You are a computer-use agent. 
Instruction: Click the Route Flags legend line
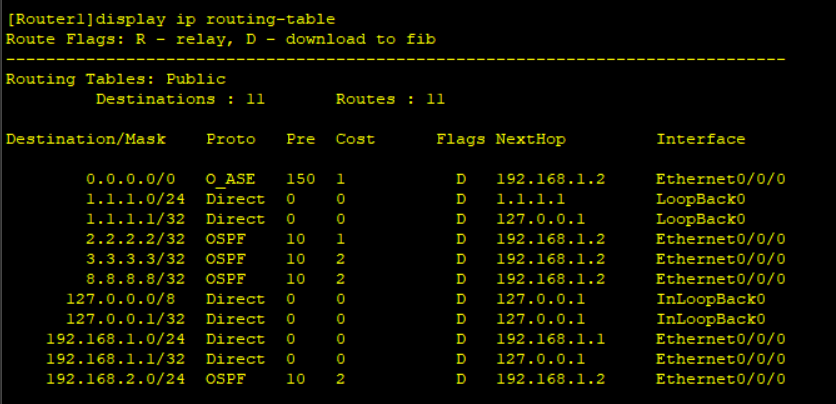(x=221, y=39)
